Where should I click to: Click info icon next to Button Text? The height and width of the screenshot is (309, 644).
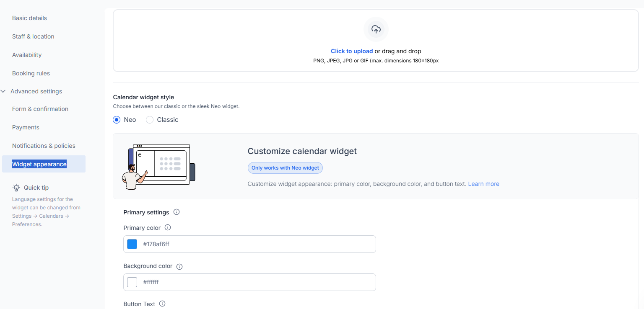(x=162, y=304)
